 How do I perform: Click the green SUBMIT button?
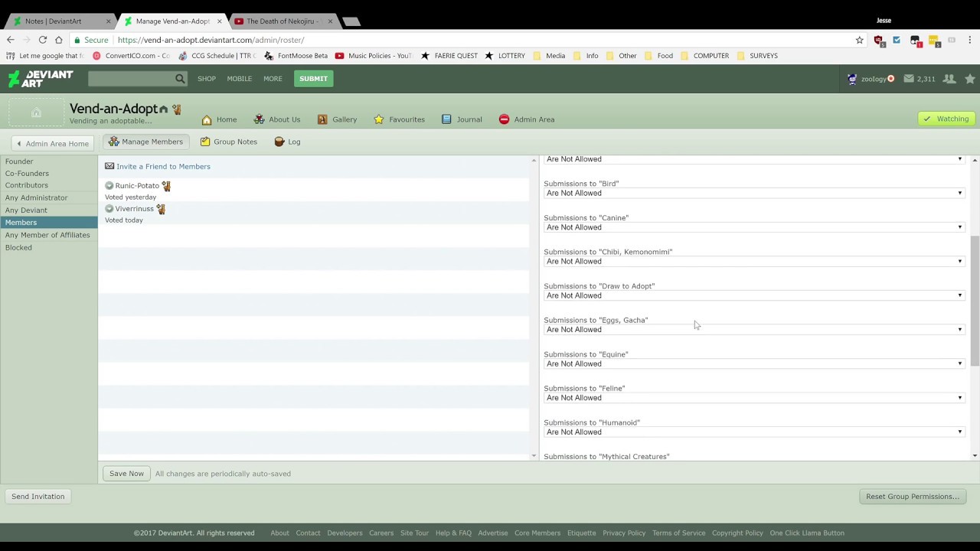313,78
